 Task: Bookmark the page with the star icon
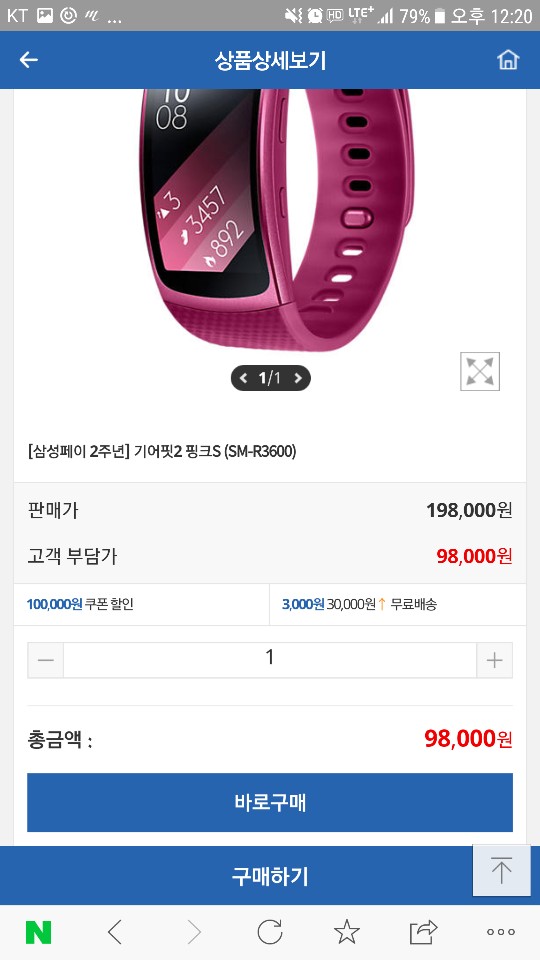point(347,932)
